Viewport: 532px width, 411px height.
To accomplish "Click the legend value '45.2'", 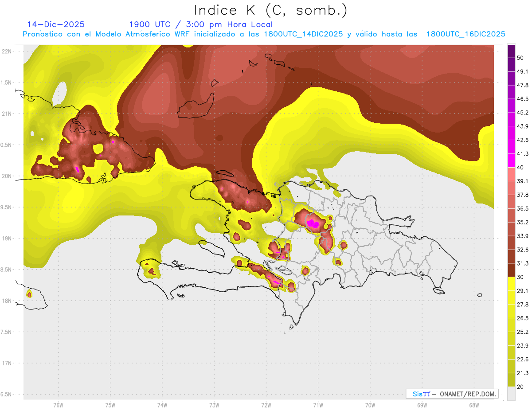I will coord(523,113).
